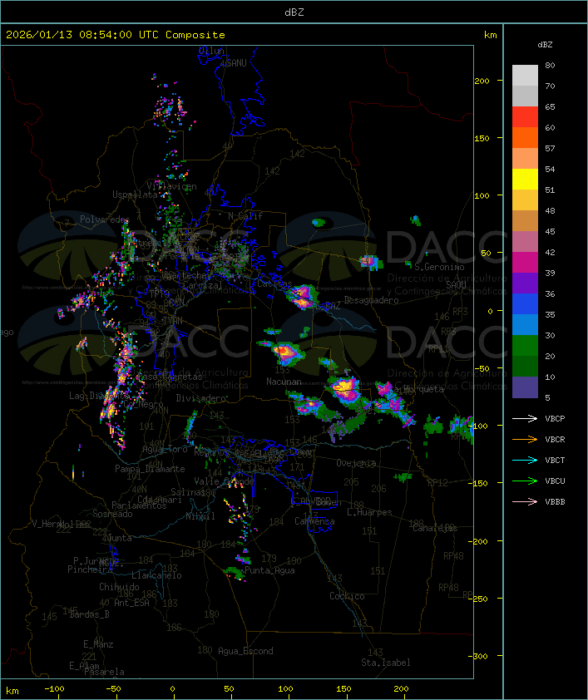Pick the magenta 39-42 dBZ swatch
This screenshot has width=588, height=700.
525,263
